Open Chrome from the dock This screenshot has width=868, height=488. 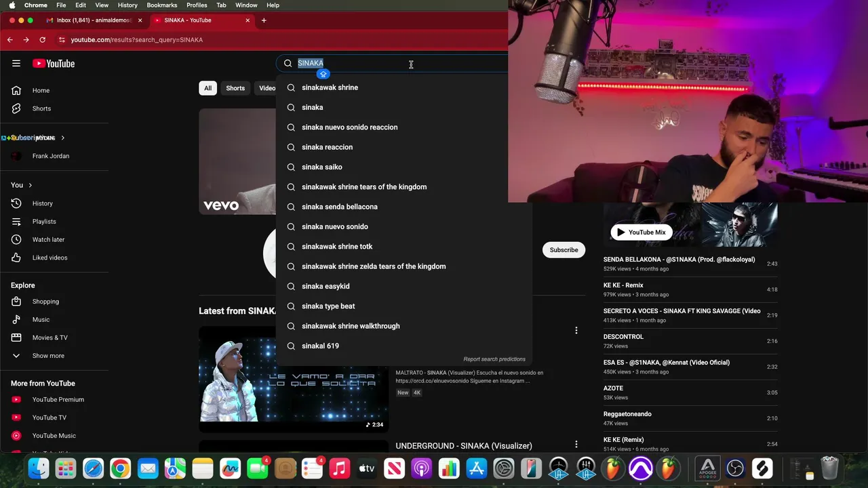click(121, 468)
